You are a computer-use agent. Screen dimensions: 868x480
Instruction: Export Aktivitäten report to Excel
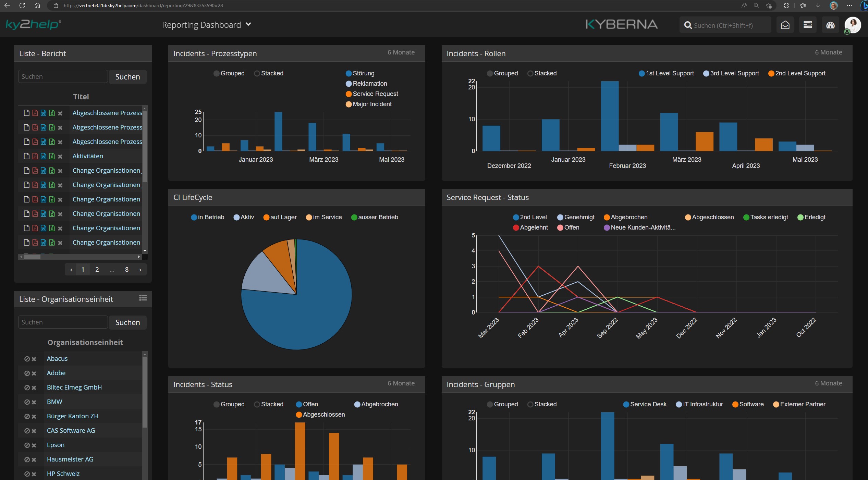pyautogui.click(x=52, y=156)
